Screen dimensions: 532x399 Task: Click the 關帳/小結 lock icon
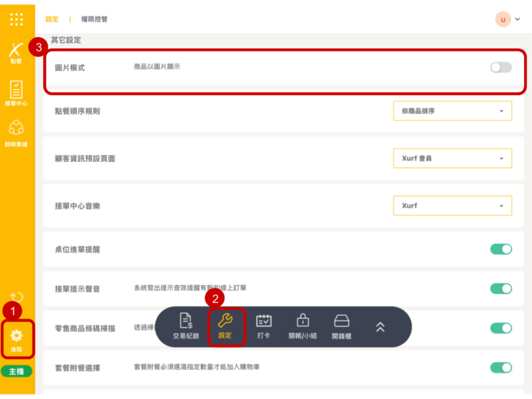[302, 326]
